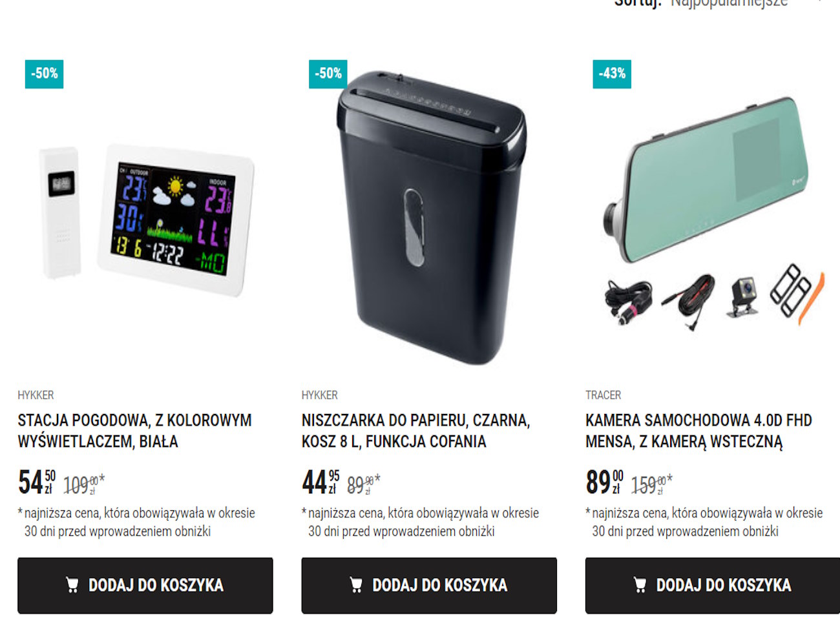The width and height of the screenshot is (840, 620).
Task: Click the Tracer brand label
Action: [x=603, y=395]
